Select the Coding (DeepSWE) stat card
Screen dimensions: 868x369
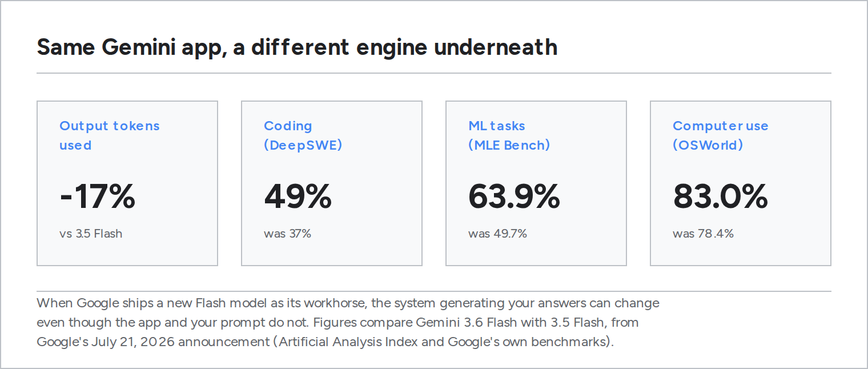332,183
